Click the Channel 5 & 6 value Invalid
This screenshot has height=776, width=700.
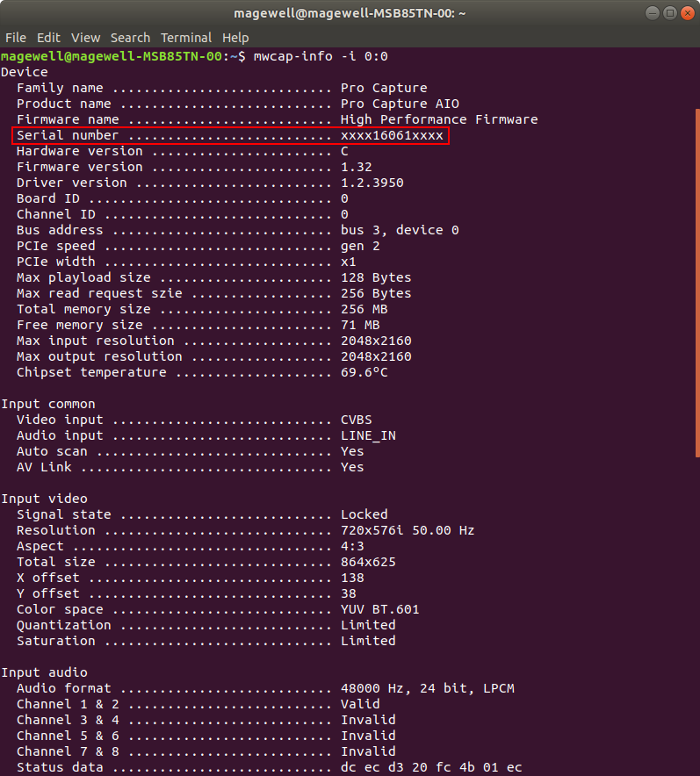[368, 736]
